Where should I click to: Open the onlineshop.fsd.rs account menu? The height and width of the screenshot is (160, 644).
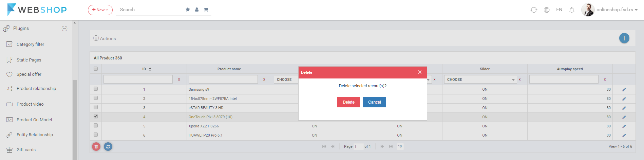pos(617,10)
